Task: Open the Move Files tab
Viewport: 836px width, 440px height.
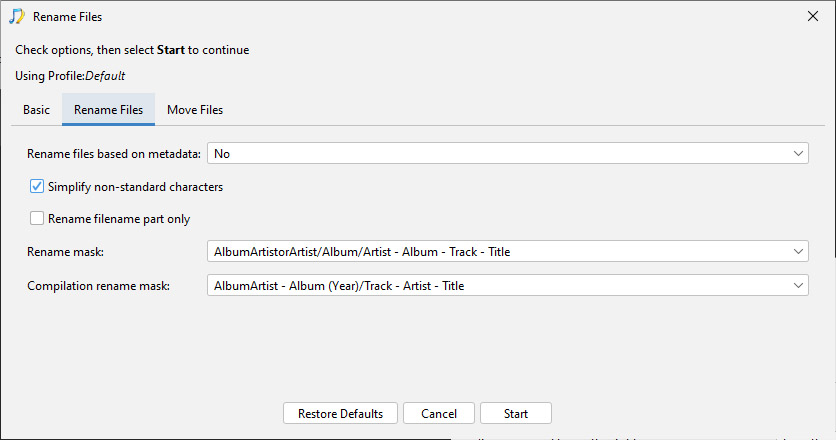Action: click(x=195, y=109)
